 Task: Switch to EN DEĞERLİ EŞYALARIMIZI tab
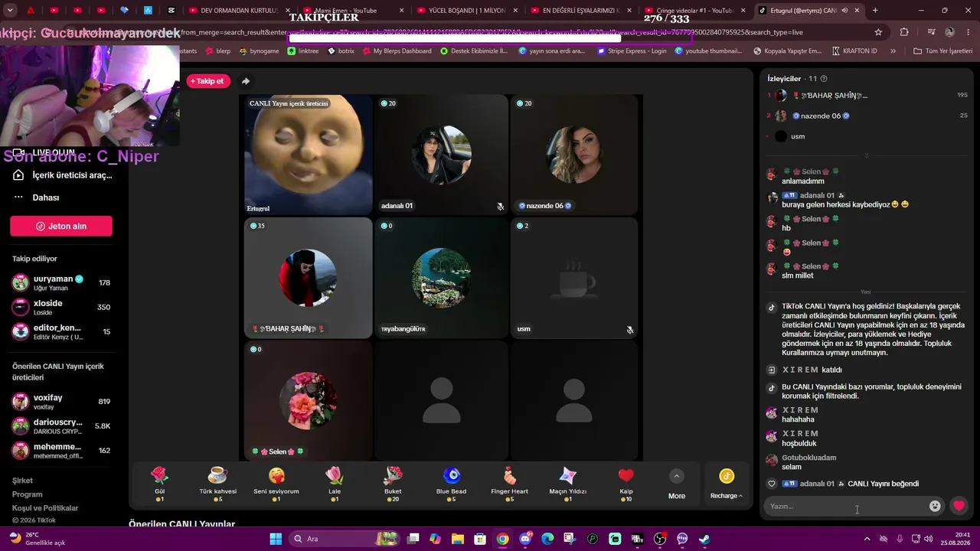coord(580,11)
